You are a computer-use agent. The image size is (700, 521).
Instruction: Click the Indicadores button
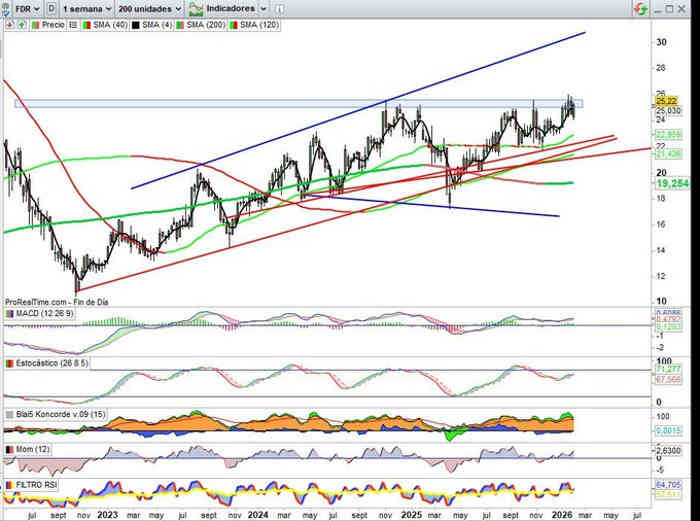tap(228, 7)
